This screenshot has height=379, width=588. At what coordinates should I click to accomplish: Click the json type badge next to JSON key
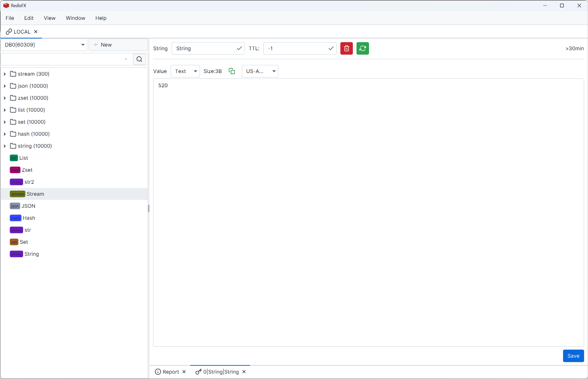tap(15, 206)
